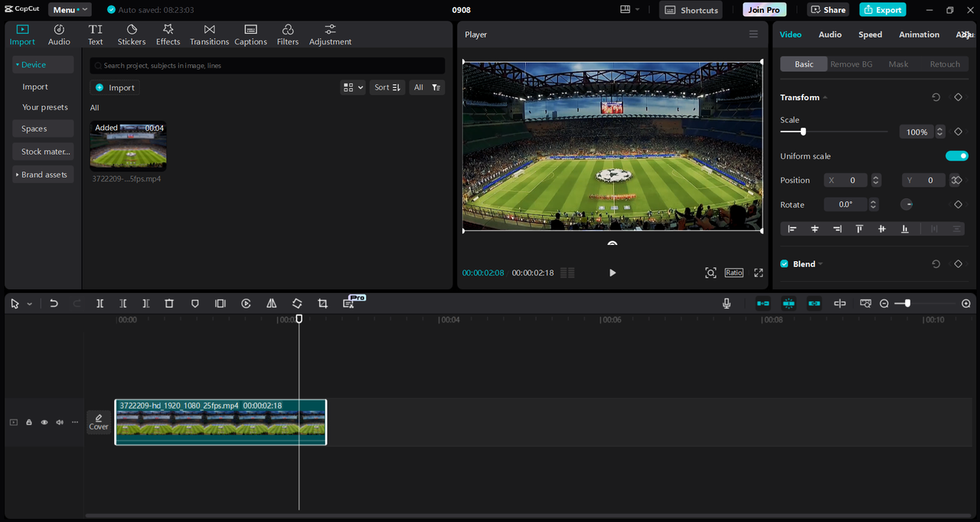Click the player fullscreen icon
980x522 pixels.
click(x=759, y=272)
